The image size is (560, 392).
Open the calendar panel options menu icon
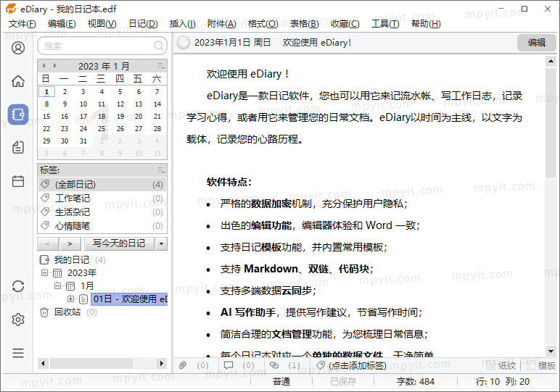pyautogui.click(x=161, y=66)
